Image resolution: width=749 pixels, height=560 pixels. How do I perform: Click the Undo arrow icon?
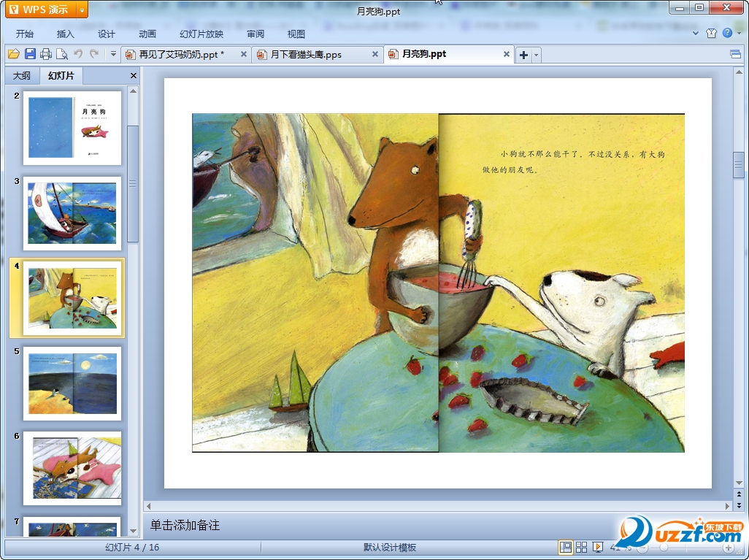[78, 54]
